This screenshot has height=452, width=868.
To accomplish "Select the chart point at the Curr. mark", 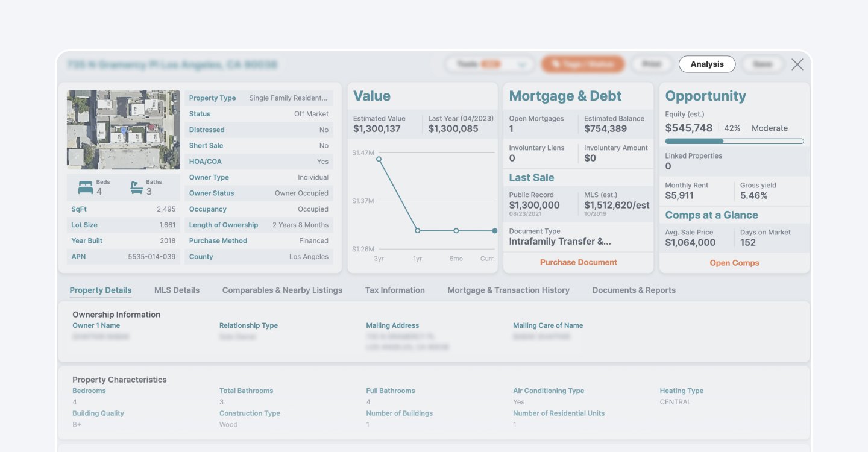I will (x=494, y=230).
